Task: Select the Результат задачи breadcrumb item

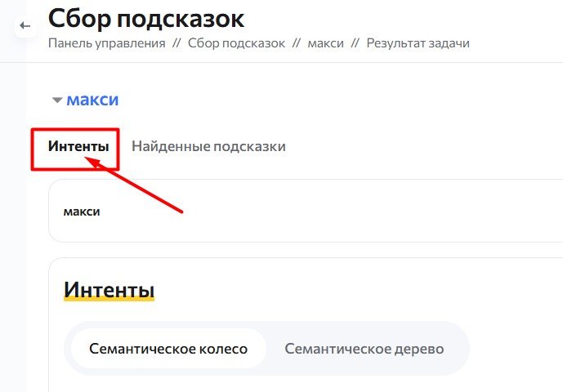Action: tap(418, 43)
